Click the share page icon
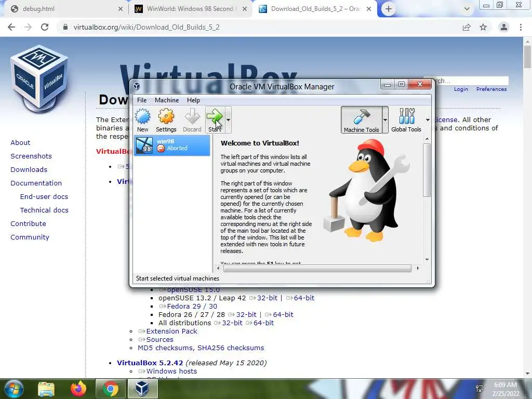 tap(467, 27)
